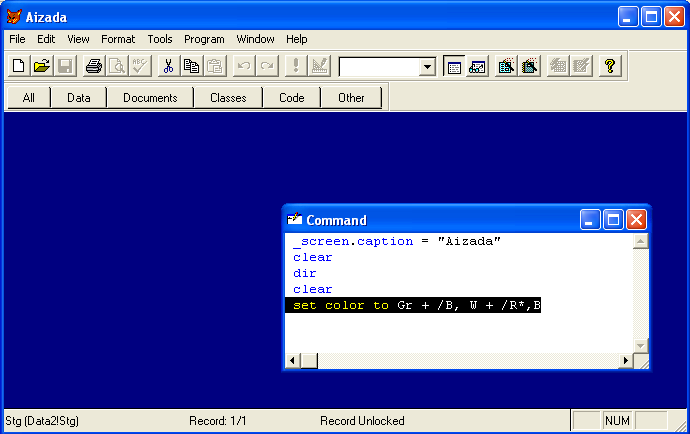Screen dimensions: 690x434
Task: Click inside the toolbar database combo box
Action: click(x=379, y=67)
